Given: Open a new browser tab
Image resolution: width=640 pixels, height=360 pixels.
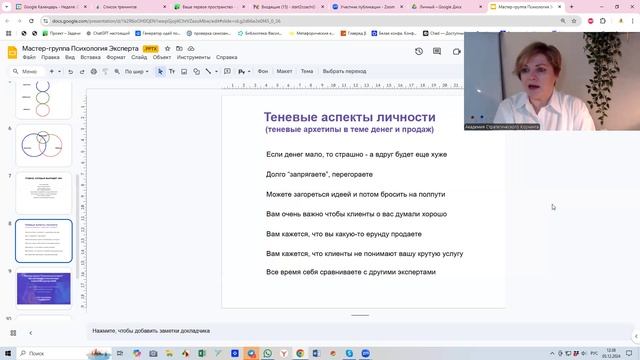Looking at the screenshot, I should click(x=571, y=7).
